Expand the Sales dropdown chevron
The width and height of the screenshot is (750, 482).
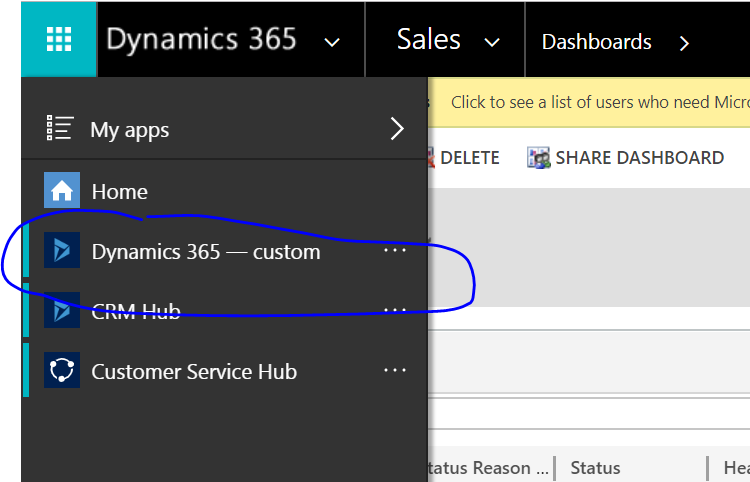coord(492,42)
